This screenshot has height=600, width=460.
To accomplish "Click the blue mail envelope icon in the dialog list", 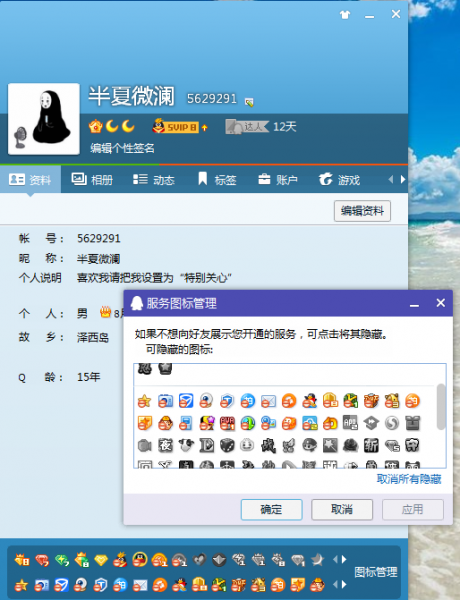I will (268, 401).
